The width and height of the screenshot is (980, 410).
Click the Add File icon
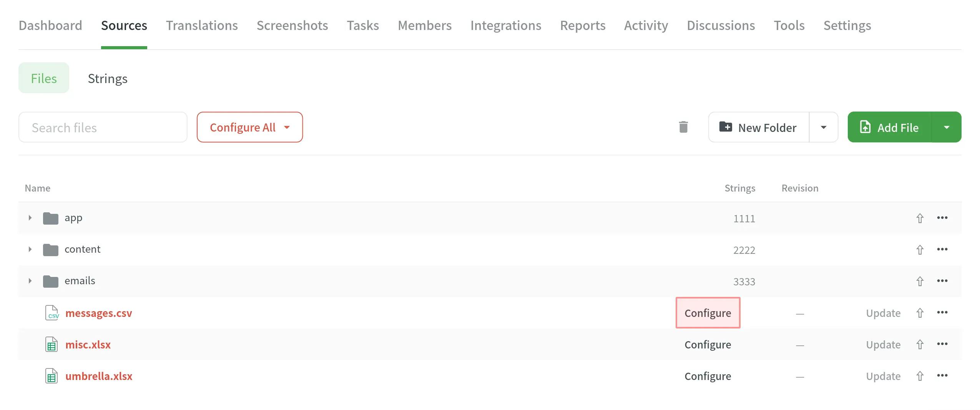coord(866,127)
